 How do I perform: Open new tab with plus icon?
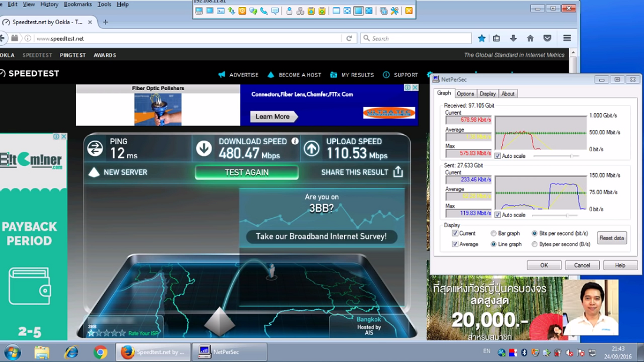[105, 22]
